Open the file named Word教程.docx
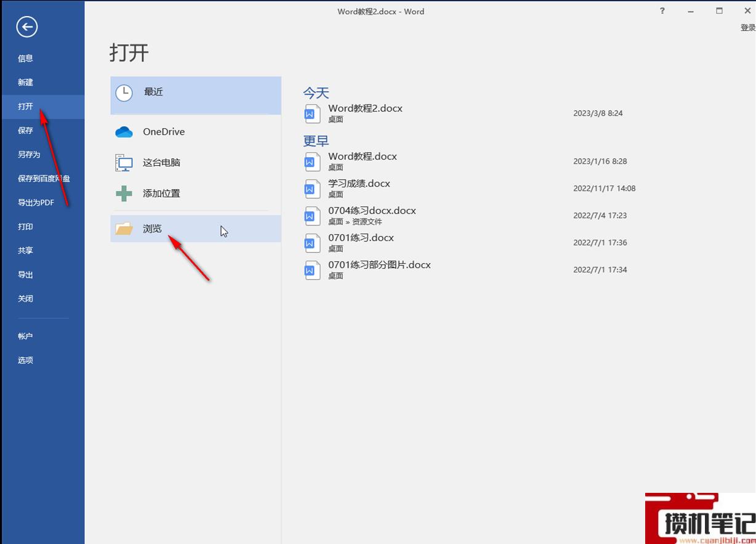 tap(363, 156)
